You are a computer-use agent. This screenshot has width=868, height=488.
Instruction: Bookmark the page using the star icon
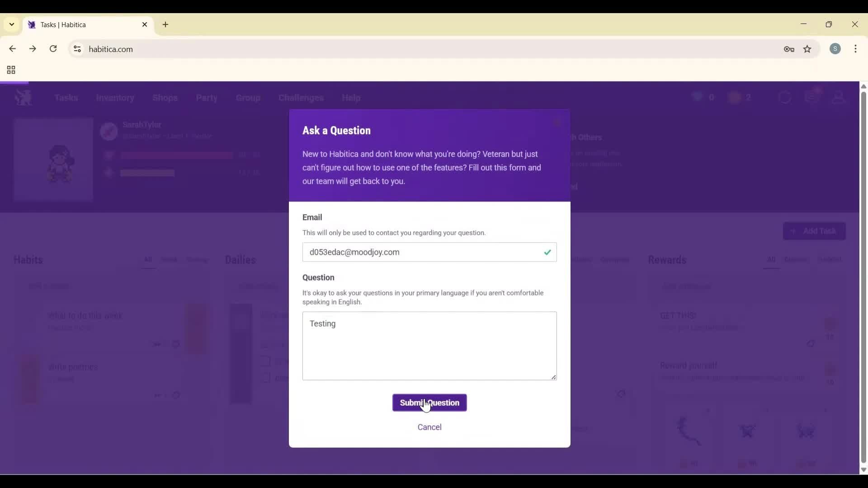(x=807, y=49)
